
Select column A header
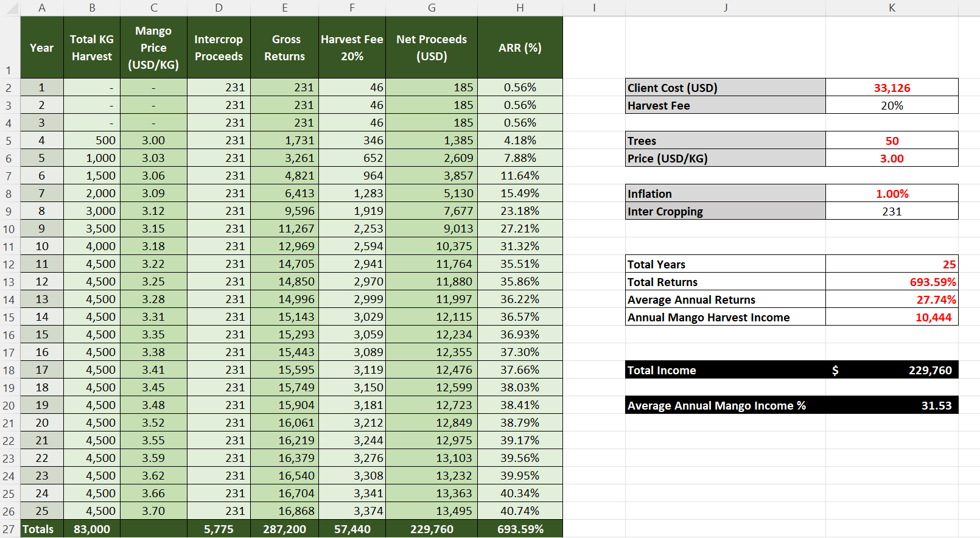(42, 8)
